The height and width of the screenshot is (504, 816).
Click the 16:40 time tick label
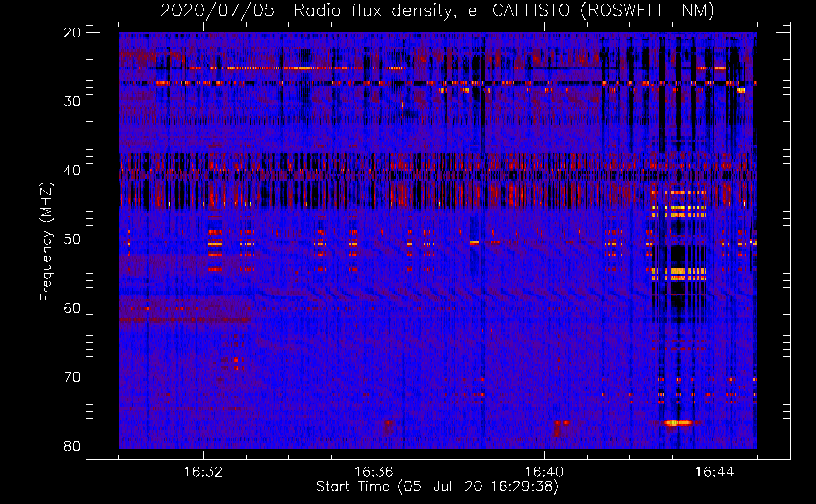tap(544, 472)
